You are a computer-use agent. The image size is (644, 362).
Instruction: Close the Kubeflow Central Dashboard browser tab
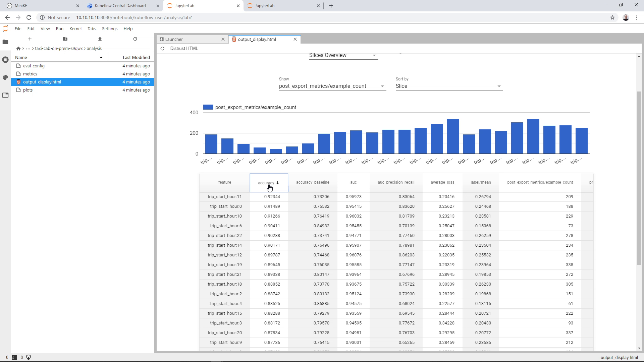[158, 6]
